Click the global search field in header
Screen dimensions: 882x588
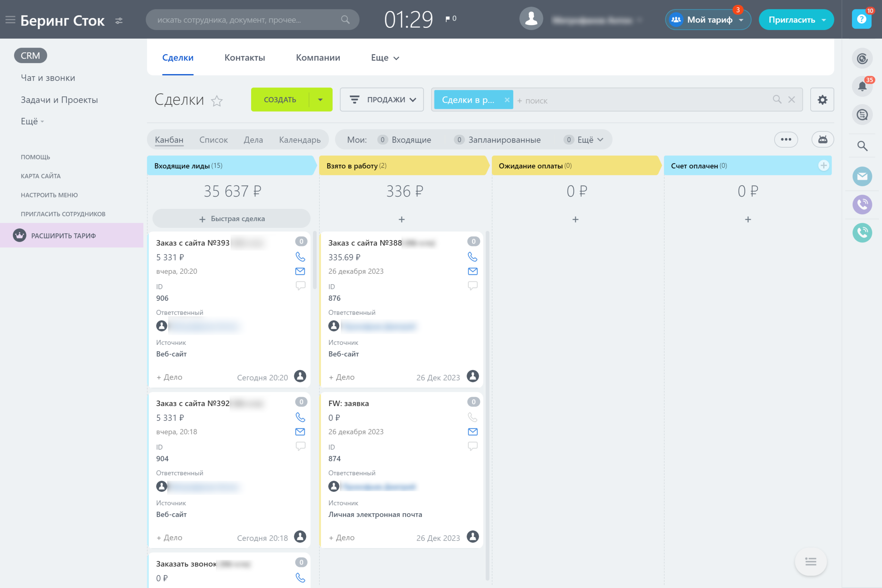coord(252,20)
